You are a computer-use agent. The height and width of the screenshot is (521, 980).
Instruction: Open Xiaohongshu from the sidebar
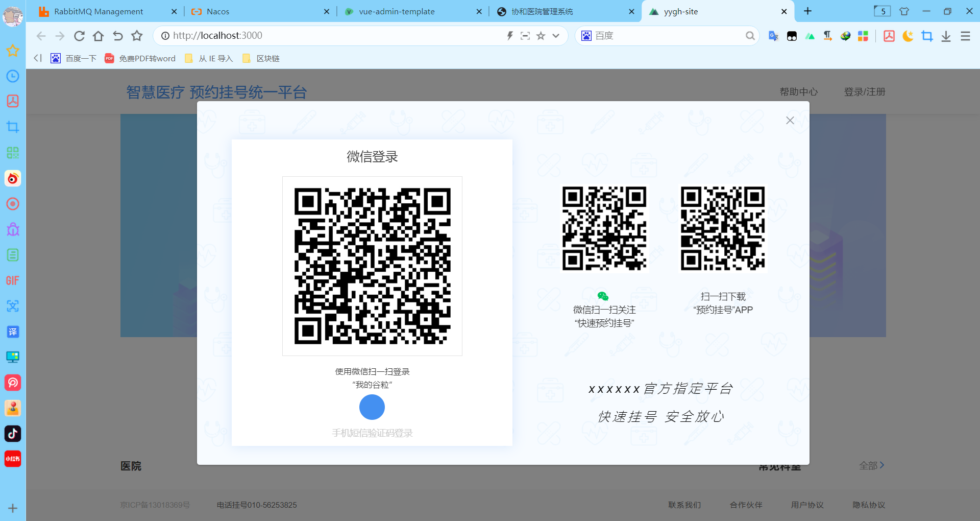(x=13, y=458)
